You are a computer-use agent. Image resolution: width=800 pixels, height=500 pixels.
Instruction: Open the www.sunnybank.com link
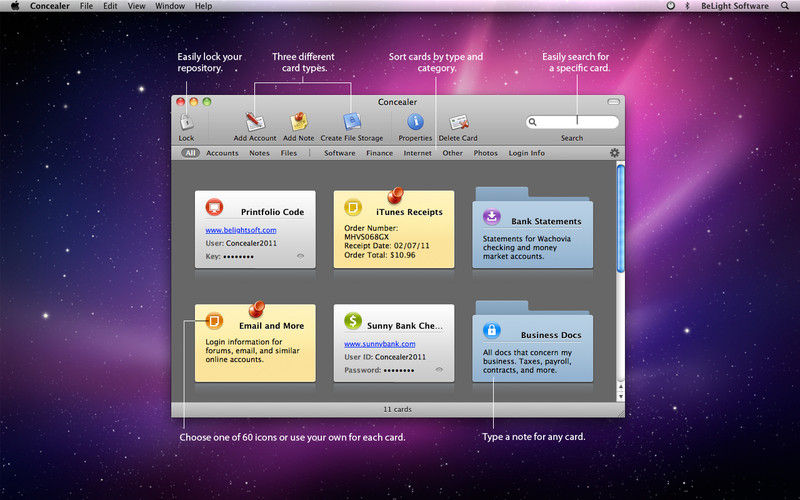pos(380,344)
